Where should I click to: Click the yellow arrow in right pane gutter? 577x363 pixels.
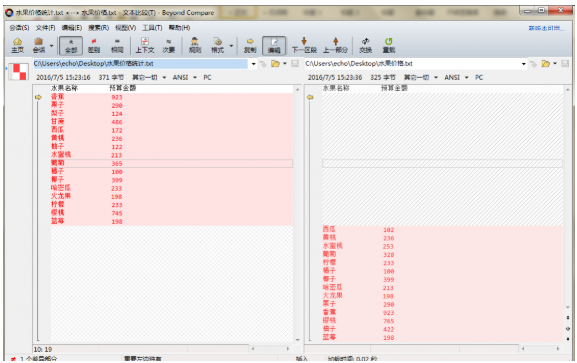pos(310,97)
